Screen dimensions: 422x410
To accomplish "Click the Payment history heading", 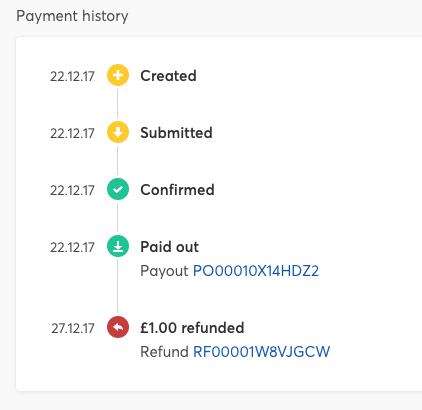I will pyautogui.click(x=72, y=16).
